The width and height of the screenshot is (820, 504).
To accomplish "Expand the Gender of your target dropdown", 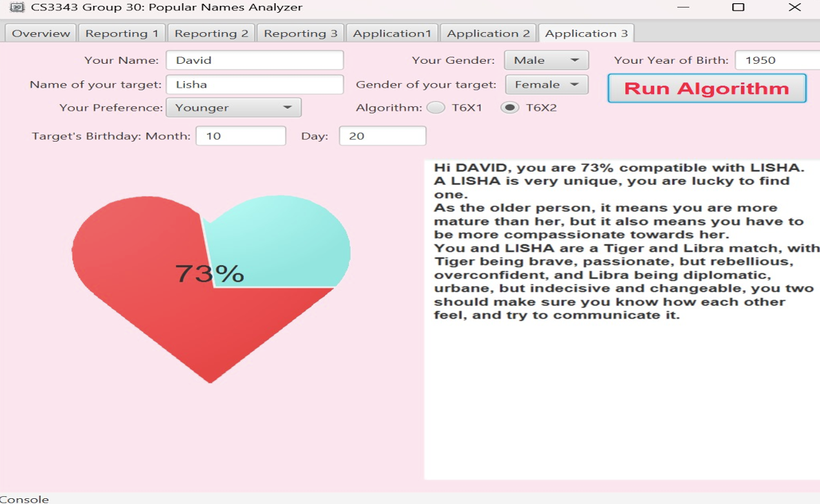I will pos(546,84).
